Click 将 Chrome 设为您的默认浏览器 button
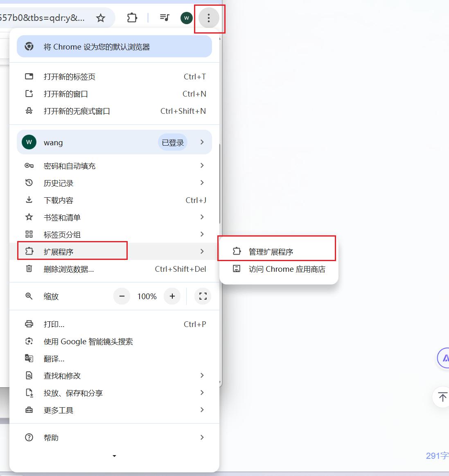 tap(114, 46)
